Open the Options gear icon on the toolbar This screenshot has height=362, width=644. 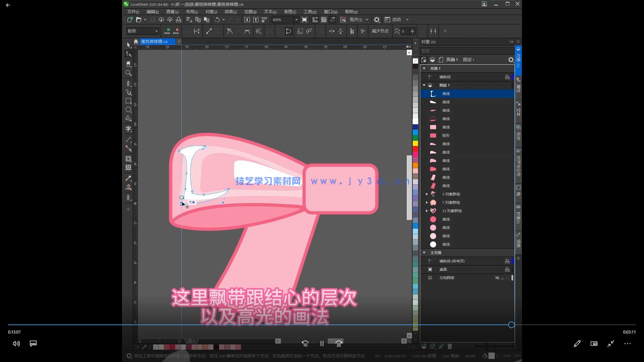point(377,19)
